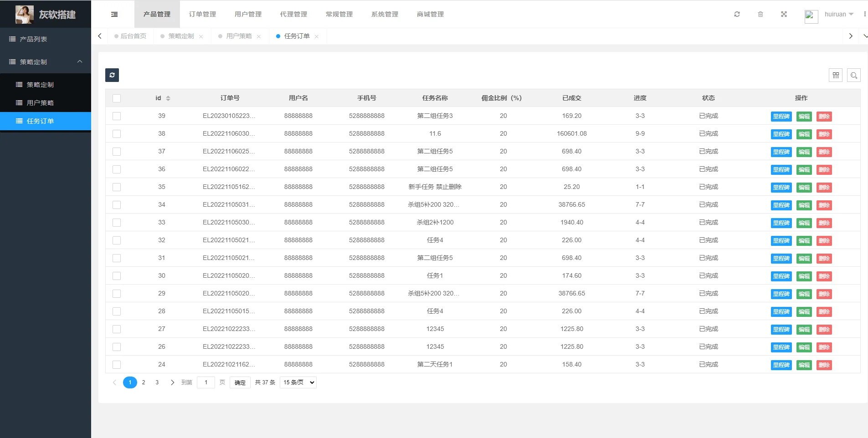The height and width of the screenshot is (438, 868).
Task: Open the column filter grid icon
Action: (x=835, y=75)
